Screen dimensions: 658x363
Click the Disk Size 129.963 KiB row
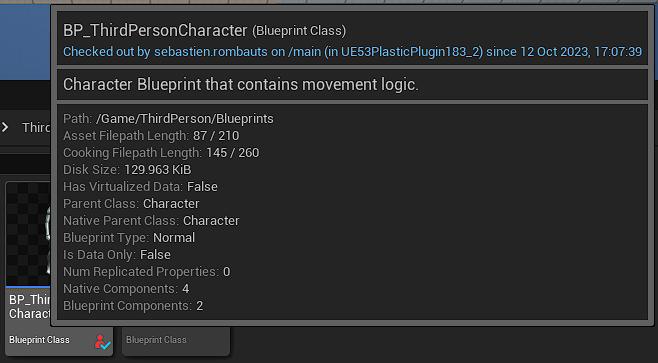127,170
